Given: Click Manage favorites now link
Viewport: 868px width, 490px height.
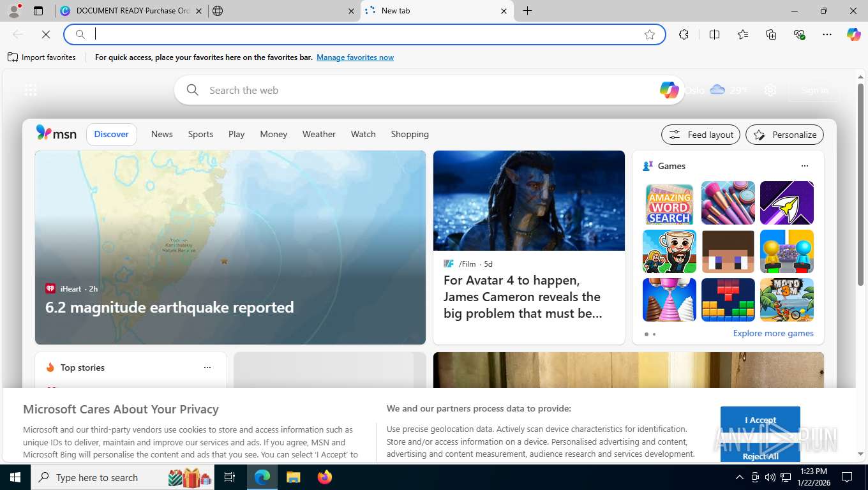Looking at the screenshot, I should (355, 57).
